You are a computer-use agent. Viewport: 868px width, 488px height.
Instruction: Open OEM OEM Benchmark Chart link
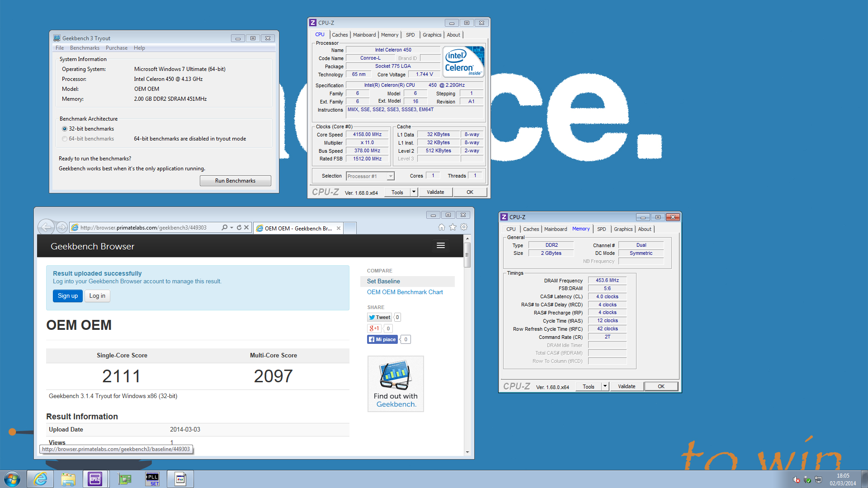pos(405,292)
